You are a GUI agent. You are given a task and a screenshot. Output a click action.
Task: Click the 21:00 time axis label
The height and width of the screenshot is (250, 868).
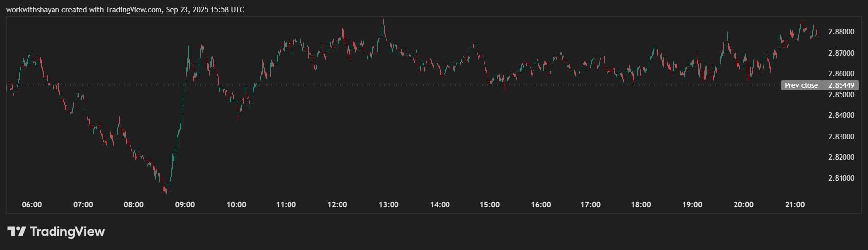pyautogui.click(x=795, y=205)
